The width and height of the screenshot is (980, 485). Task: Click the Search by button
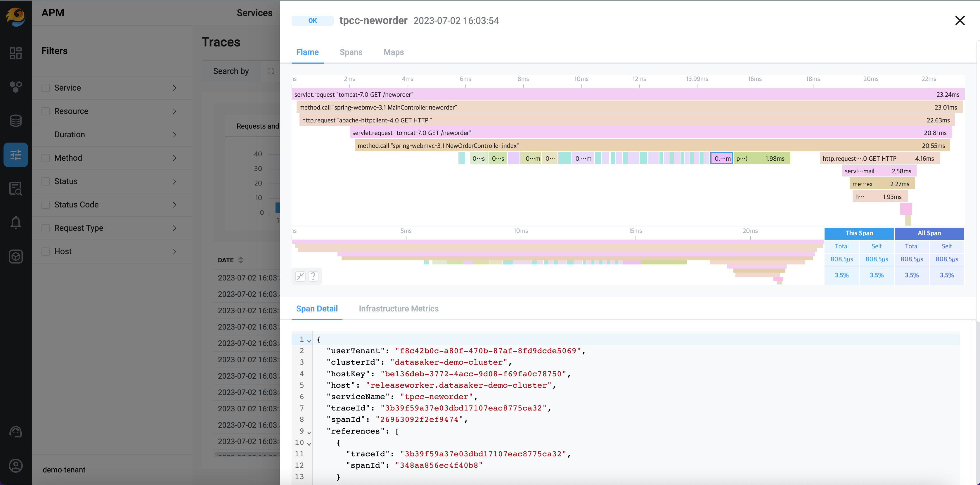coord(231,71)
